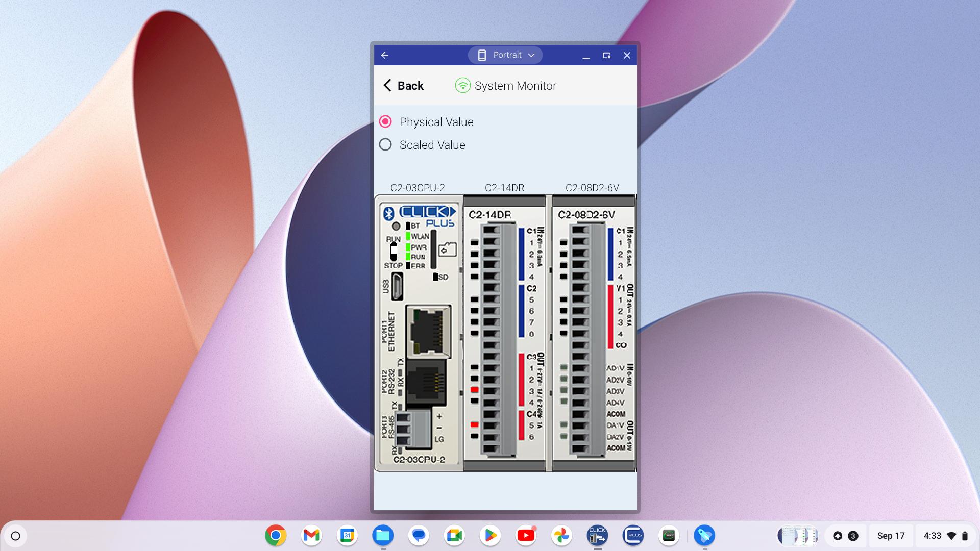The height and width of the screenshot is (551, 980).
Task: Open Messages from the shelf
Action: tap(419, 536)
